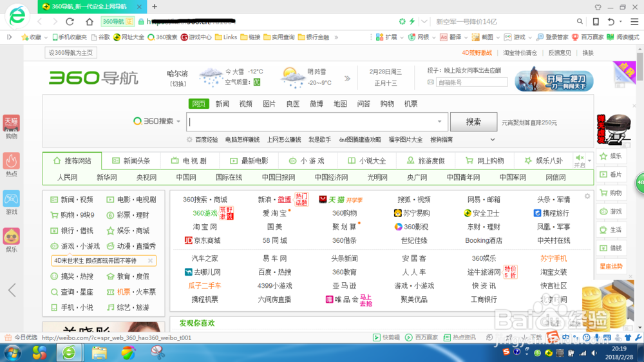Screen dimensions: 644x362
Task: Open the 携程旅行 link
Action: (x=551, y=213)
